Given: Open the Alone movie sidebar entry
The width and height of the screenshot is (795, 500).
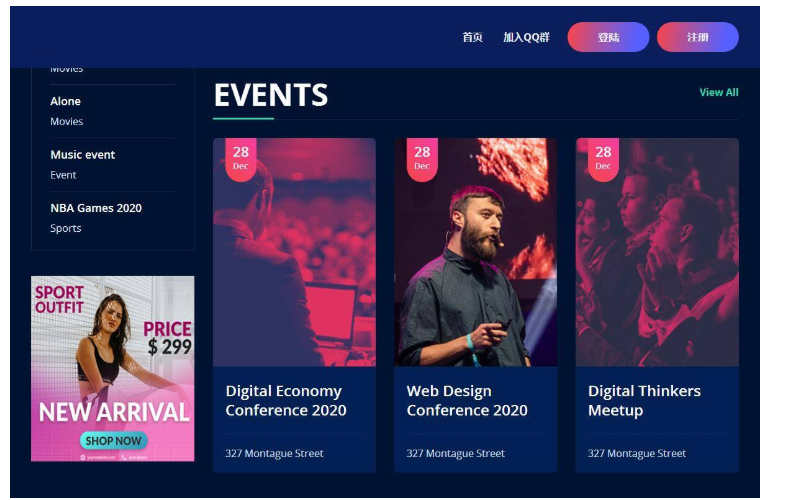Looking at the screenshot, I should coord(66,101).
